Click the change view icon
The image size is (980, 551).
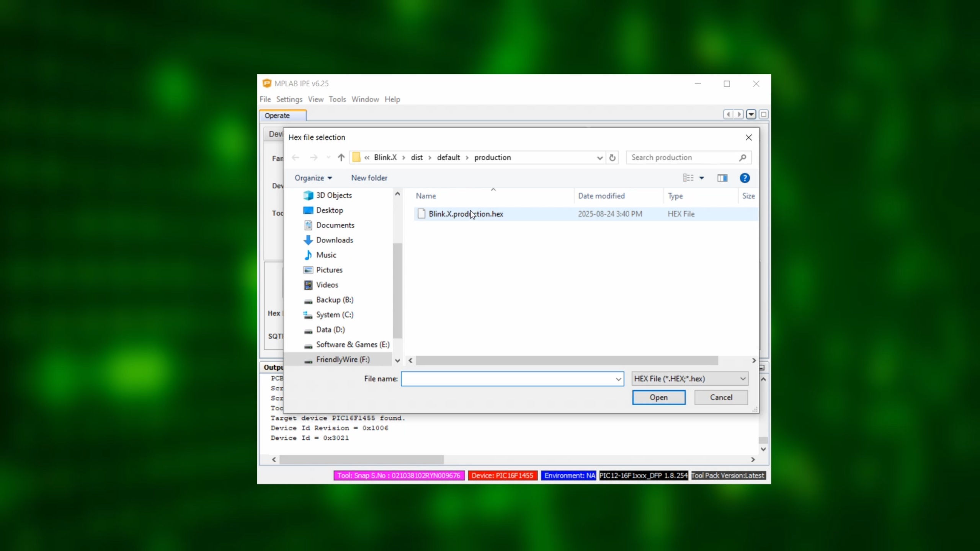[688, 178]
